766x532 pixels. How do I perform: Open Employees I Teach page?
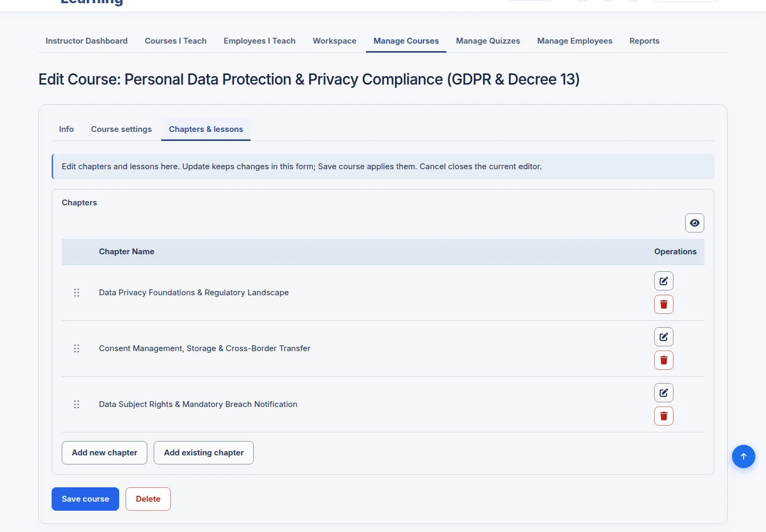click(260, 41)
